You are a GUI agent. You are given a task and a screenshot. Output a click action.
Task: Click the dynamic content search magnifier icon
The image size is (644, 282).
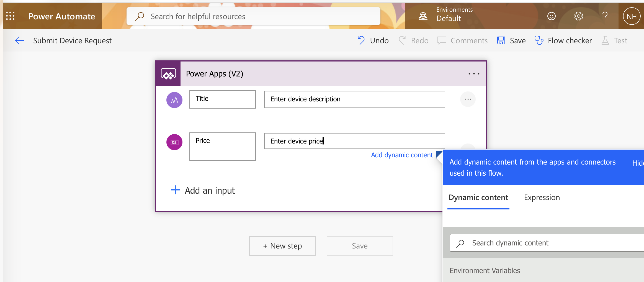(460, 243)
